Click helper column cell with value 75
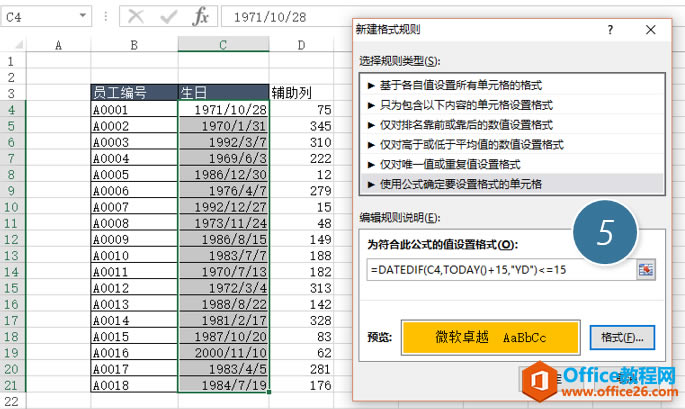685x409 pixels. click(x=301, y=109)
